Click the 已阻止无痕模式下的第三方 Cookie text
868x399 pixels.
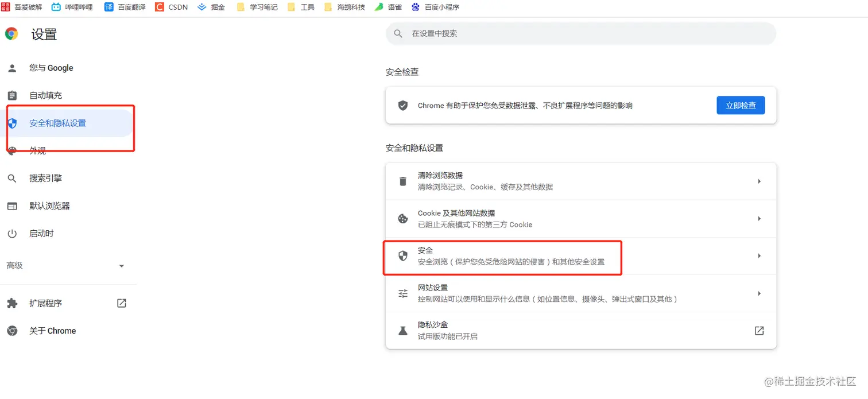click(475, 224)
